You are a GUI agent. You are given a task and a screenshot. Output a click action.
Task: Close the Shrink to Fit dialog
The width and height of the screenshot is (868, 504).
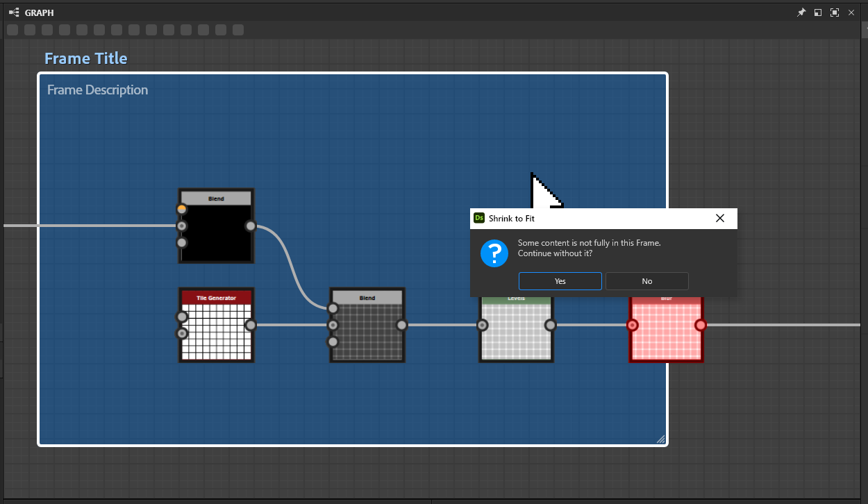[719, 218]
